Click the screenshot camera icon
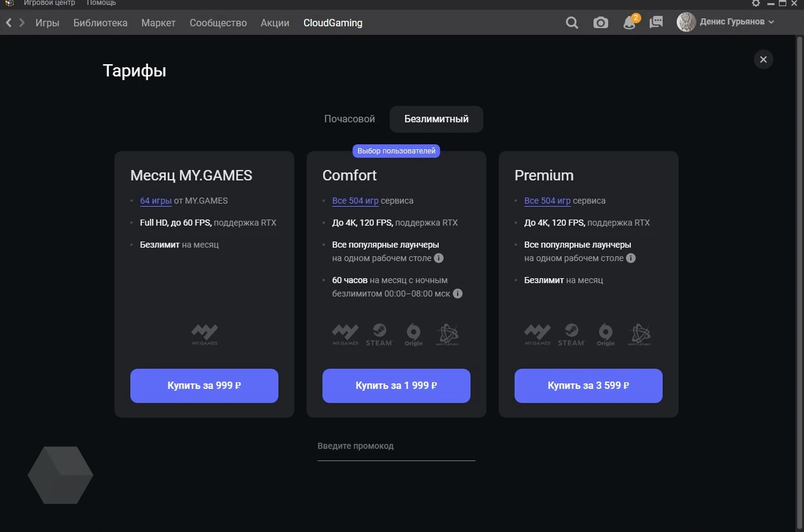This screenshot has width=804, height=532. (601, 23)
